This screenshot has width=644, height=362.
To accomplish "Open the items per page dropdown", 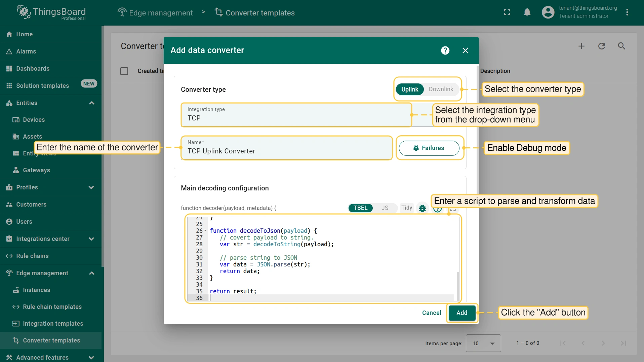I will point(483,343).
